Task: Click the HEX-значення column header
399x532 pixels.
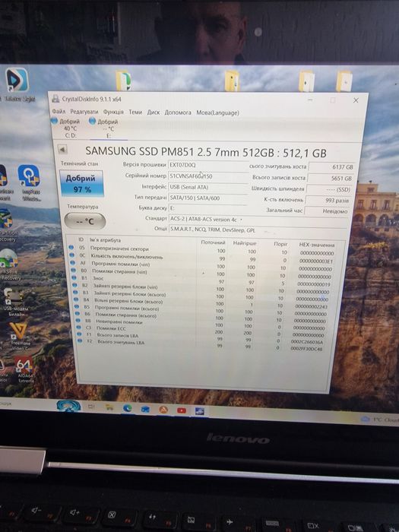Action: [x=316, y=245]
